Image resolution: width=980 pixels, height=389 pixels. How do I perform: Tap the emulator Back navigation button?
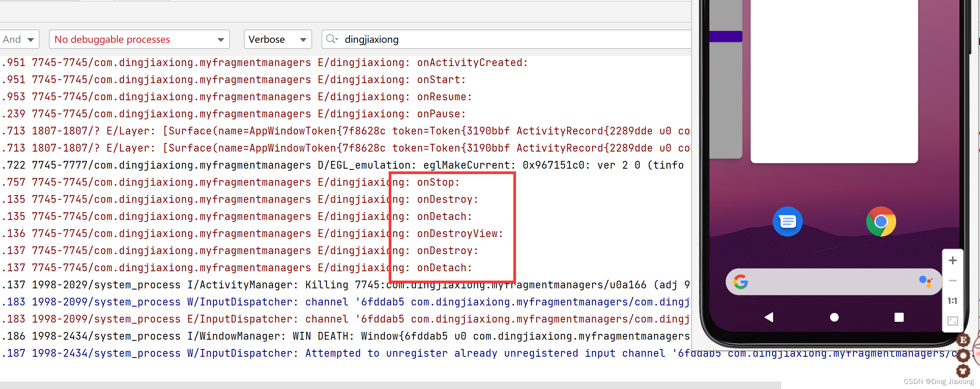[x=769, y=317]
